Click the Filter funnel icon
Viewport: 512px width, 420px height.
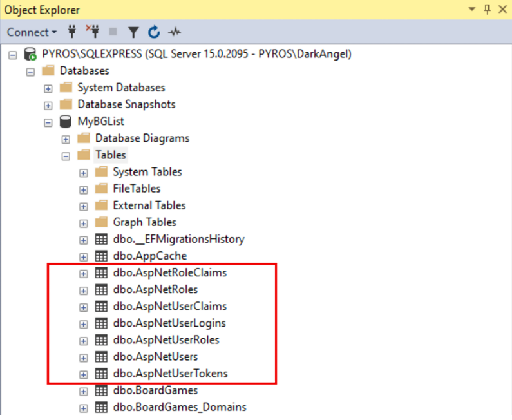[x=133, y=32]
